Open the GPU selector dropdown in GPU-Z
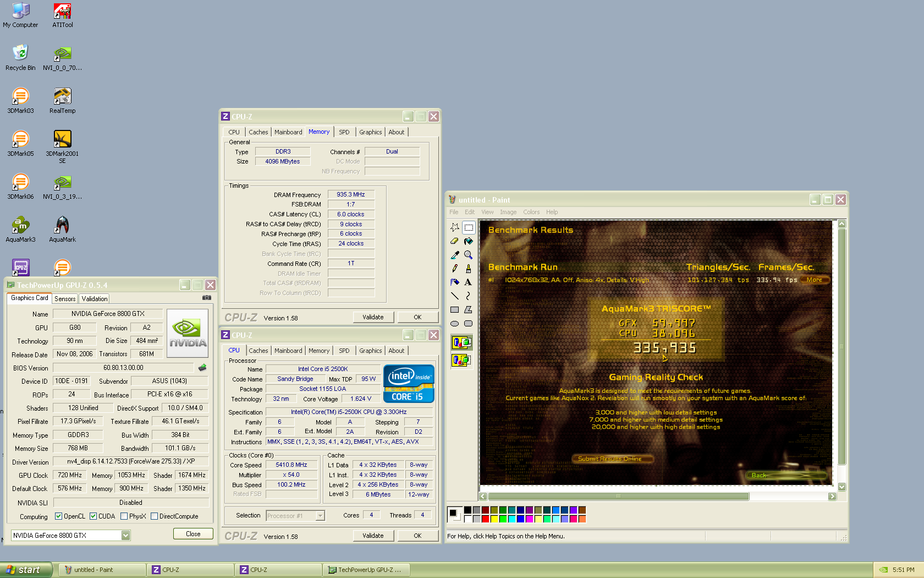 pos(126,536)
